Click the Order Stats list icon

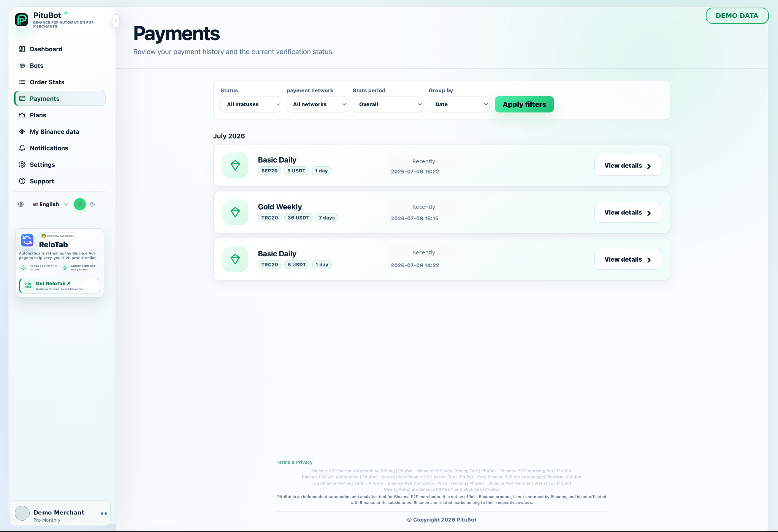22,82
